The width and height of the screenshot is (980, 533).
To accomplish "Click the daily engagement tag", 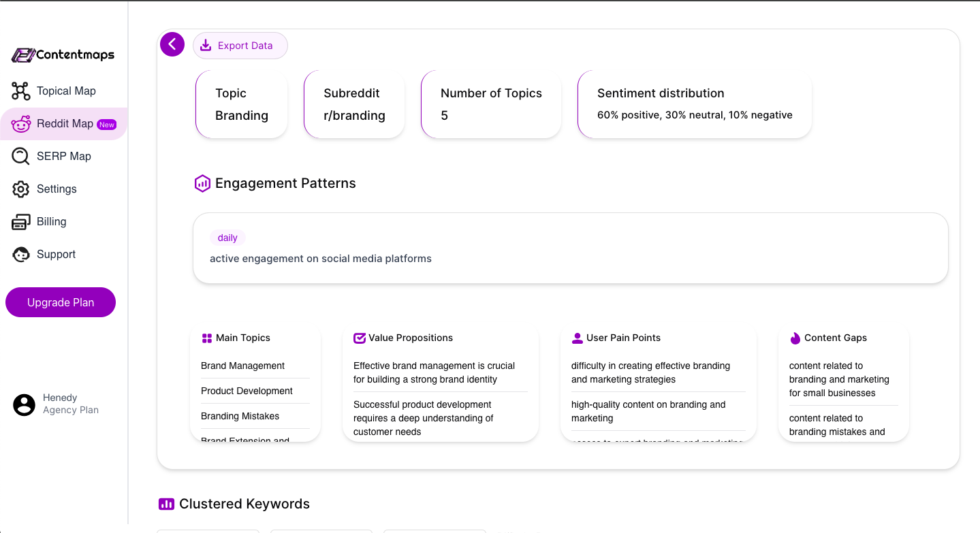I will point(227,238).
